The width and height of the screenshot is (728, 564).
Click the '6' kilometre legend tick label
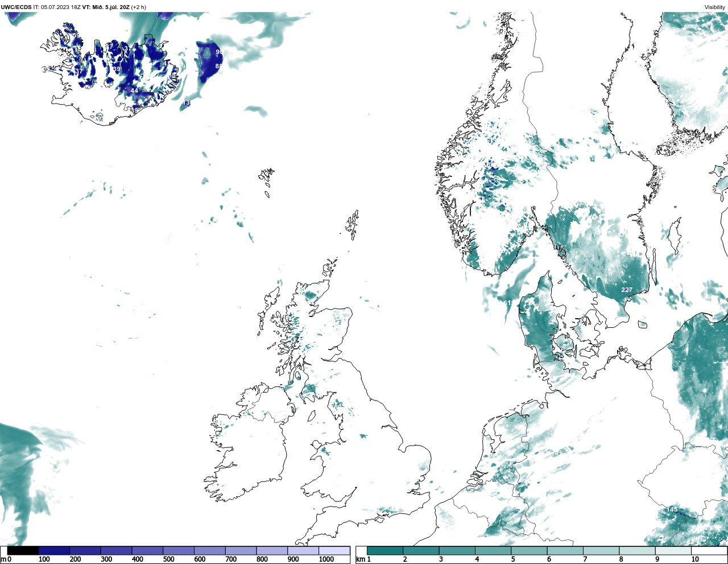tap(549, 559)
